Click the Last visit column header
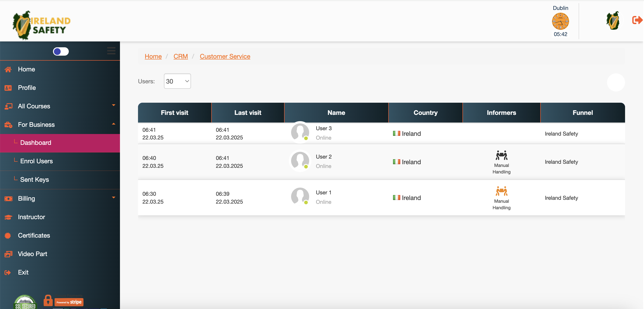Screen dimensions: 644x309 248,113
